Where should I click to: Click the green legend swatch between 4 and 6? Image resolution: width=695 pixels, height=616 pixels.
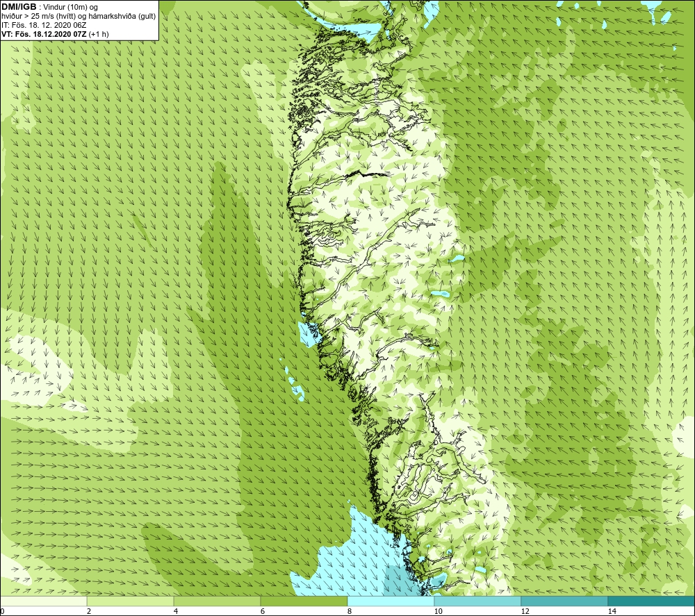click(217, 601)
